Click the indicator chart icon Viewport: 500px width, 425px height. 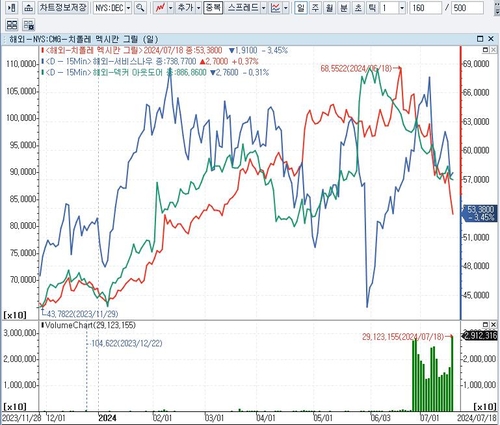click(x=276, y=8)
